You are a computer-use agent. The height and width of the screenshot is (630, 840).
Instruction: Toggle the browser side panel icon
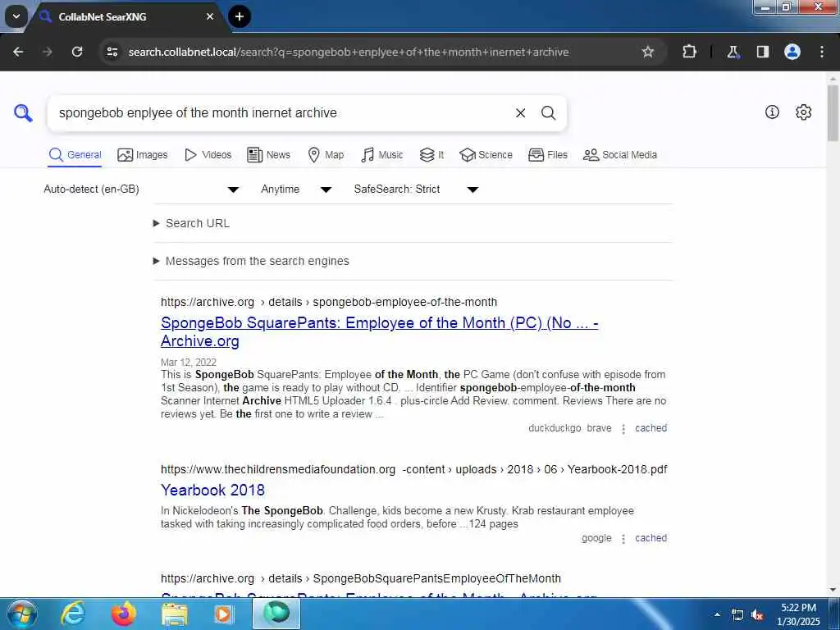tap(763, 52)
